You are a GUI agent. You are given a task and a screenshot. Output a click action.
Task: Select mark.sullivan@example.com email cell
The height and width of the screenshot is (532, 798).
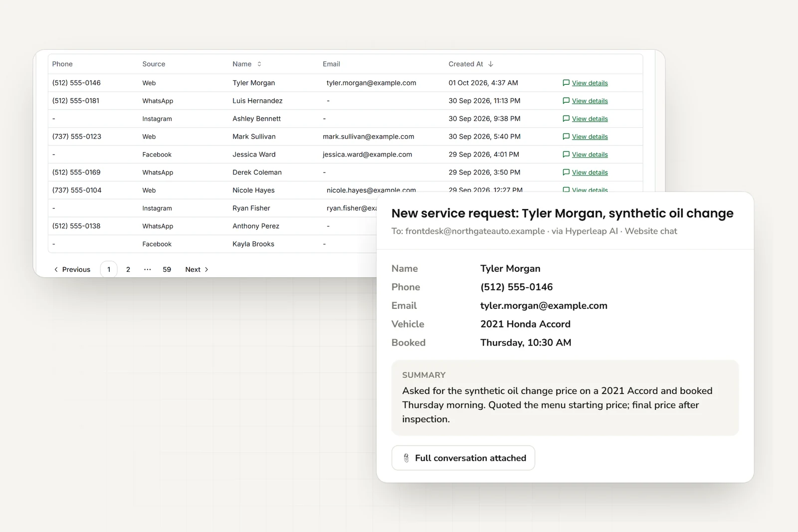point(368,137)
